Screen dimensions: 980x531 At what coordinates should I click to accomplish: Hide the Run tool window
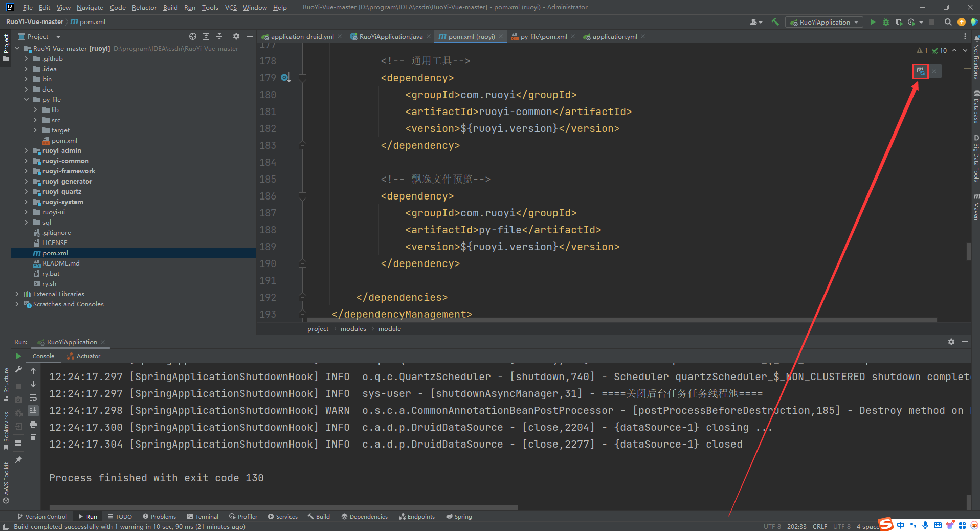(964, 342)
